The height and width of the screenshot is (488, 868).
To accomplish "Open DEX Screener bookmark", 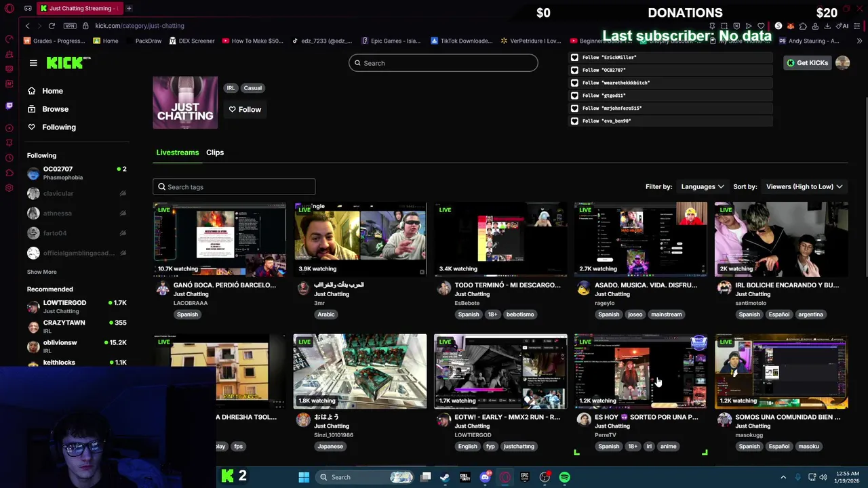I will pos(192,41).
